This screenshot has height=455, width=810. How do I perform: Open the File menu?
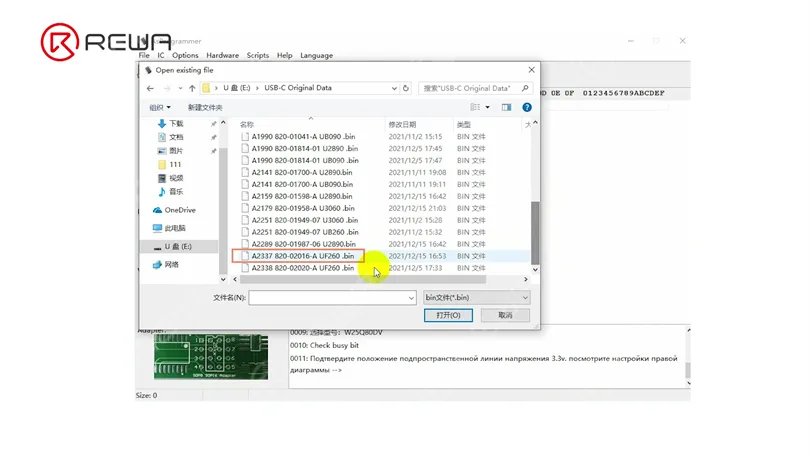144,55
